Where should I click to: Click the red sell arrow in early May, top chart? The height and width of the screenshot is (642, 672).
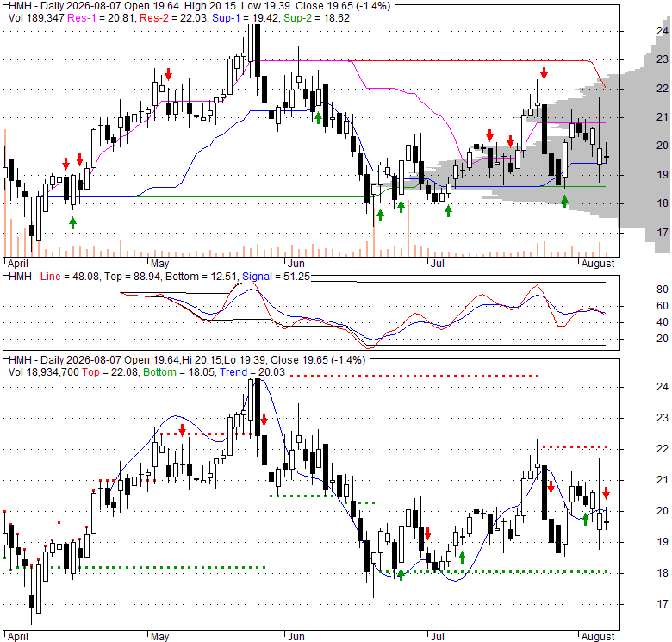tap(168, 74)
